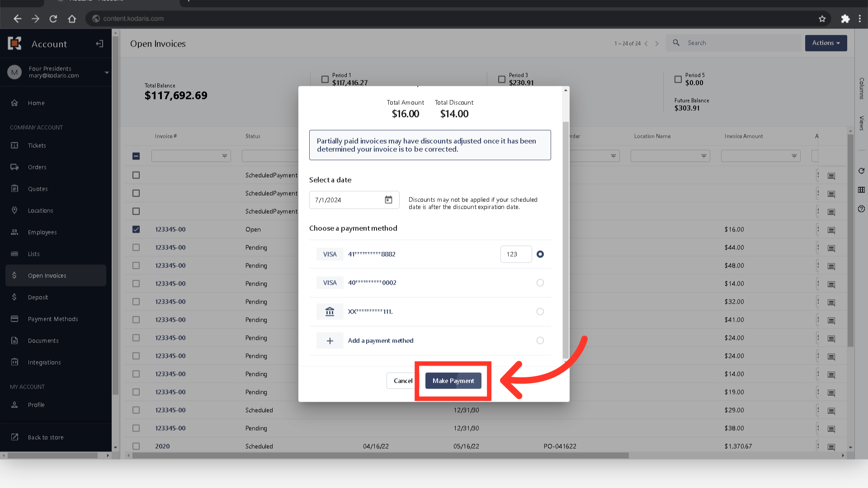Check the Period 1 checkbox
The image size is (868, 488).
(325, 79)
